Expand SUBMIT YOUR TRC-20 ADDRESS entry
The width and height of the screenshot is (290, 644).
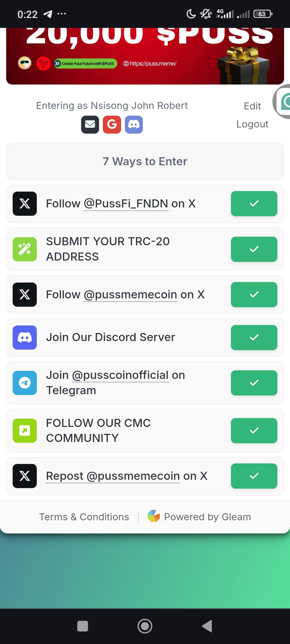click(145, 249)
